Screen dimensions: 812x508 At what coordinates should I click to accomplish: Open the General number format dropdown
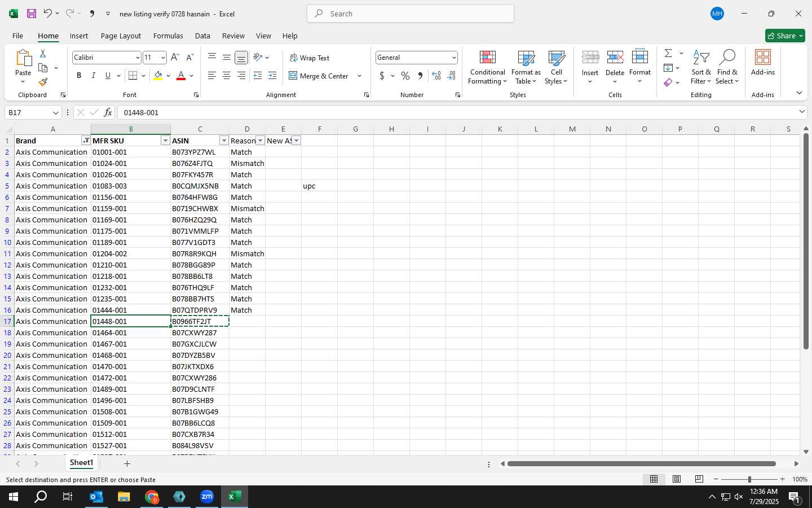(453, 58)
